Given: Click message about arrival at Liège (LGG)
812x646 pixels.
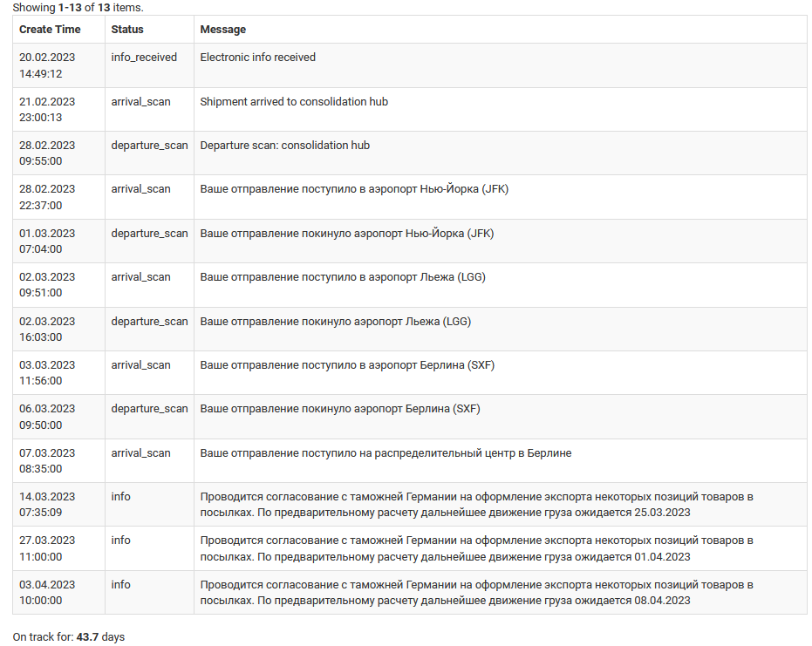Looking at the screenshot, I should [343, 277].
